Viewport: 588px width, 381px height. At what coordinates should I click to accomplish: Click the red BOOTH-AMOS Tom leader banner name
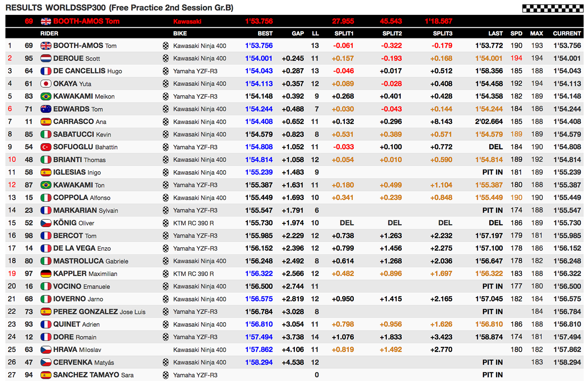pyautogui.click(x=86, y=21)
